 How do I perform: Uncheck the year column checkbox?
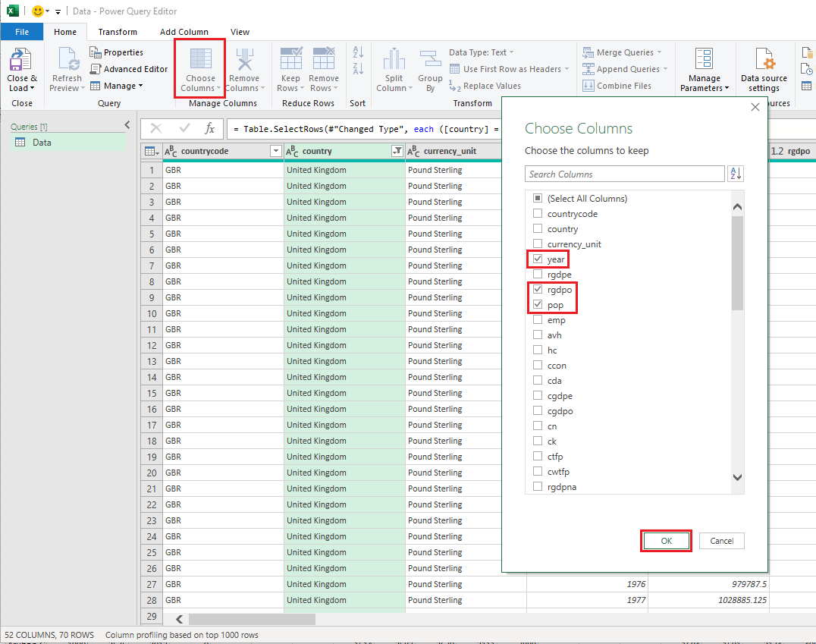coord(537,259)
